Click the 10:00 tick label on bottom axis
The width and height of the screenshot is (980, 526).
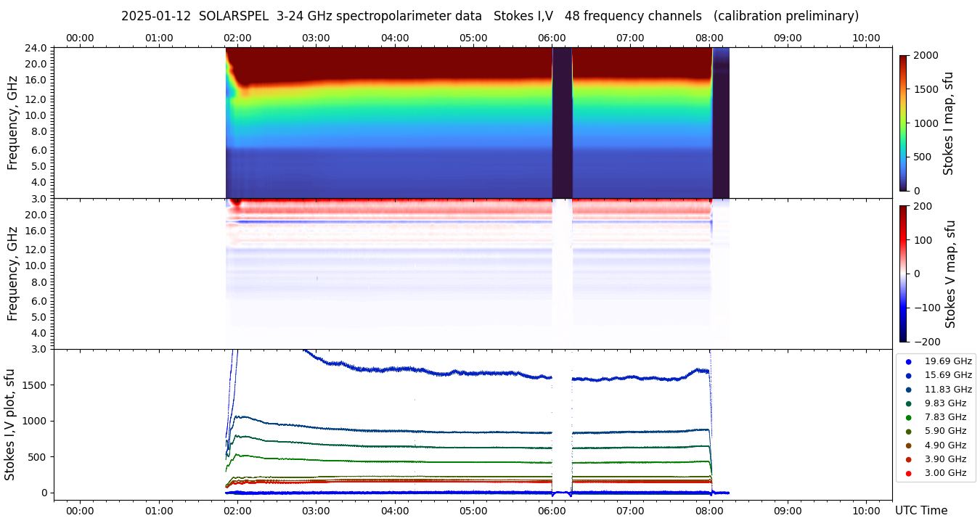[866, 510]
